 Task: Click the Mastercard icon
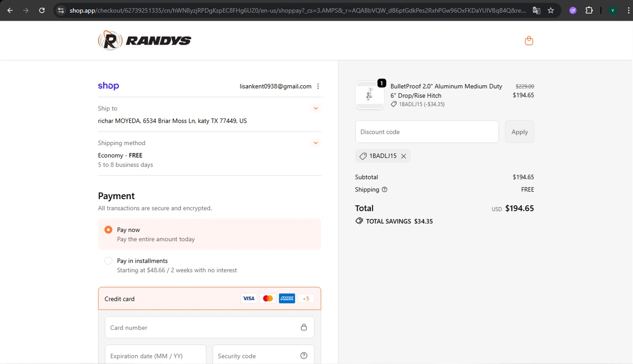268,299
